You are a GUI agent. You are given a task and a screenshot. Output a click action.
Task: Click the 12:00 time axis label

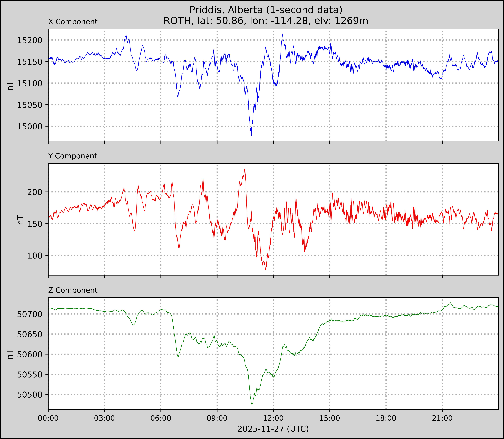pyautogui.click(x=273, y=418)
